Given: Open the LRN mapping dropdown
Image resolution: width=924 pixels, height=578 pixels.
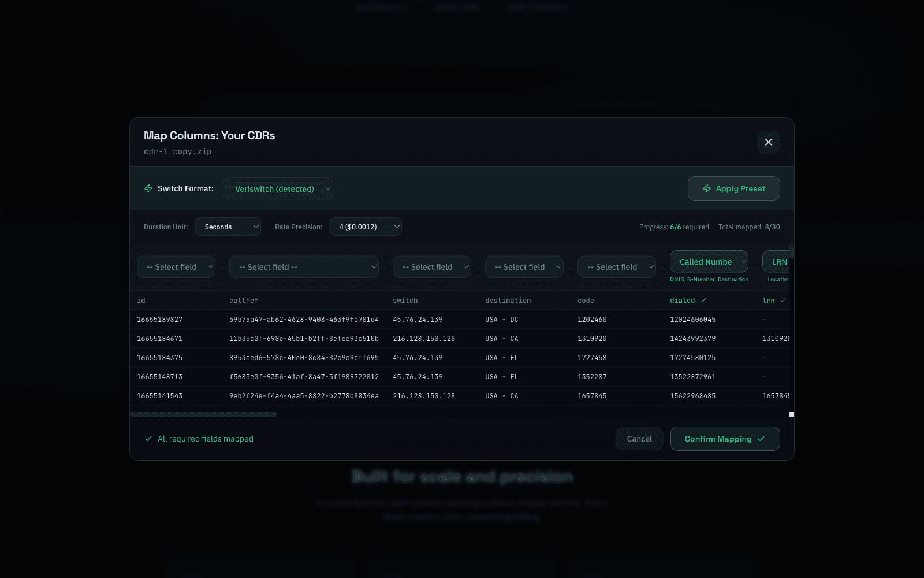Looking at the screenshot, I should pos(777,262).
